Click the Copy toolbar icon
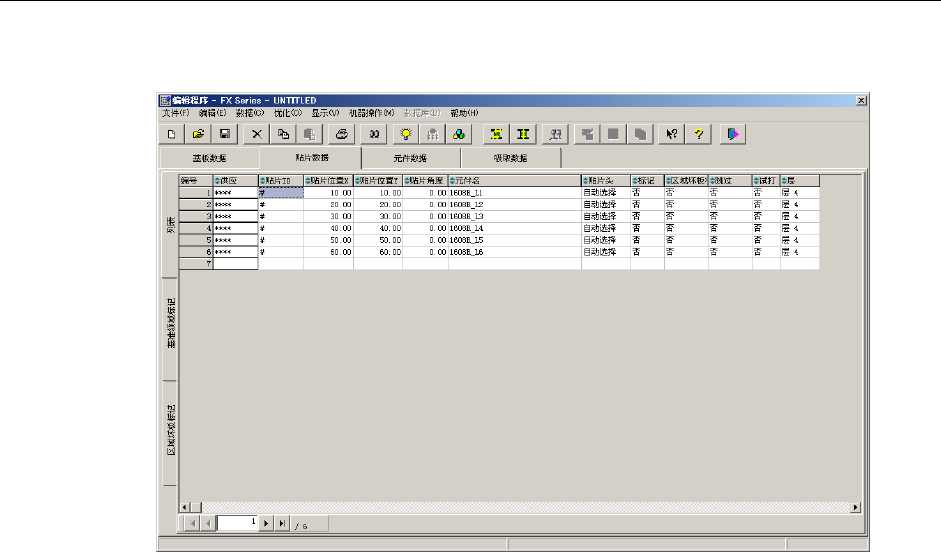The height and width of the screenshot is (552, 941). [x=283, y=133]
